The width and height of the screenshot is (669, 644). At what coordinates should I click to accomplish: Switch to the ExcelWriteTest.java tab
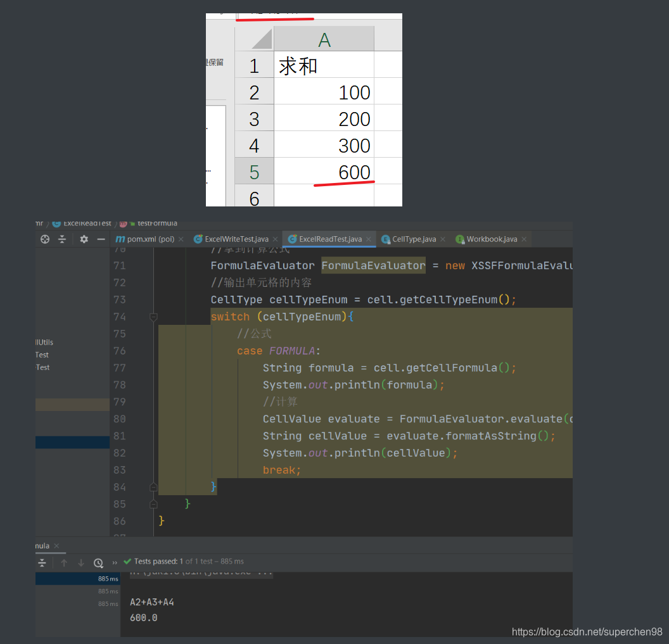[236, 239]
